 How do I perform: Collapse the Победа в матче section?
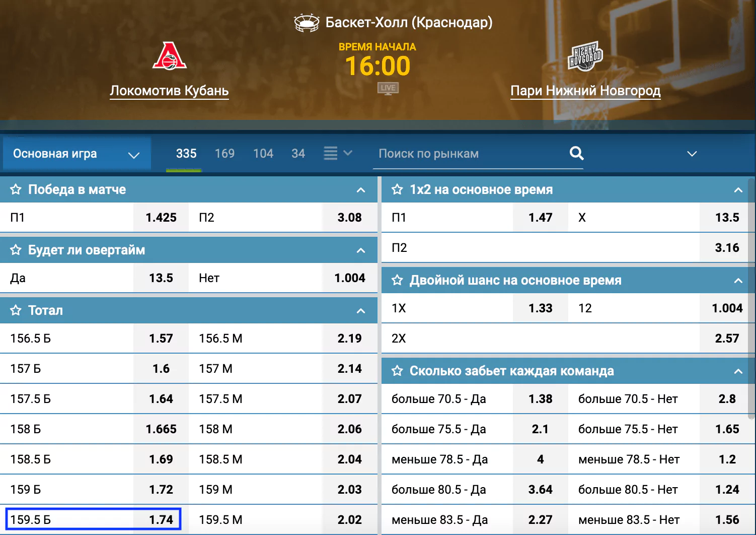(361, 190)
